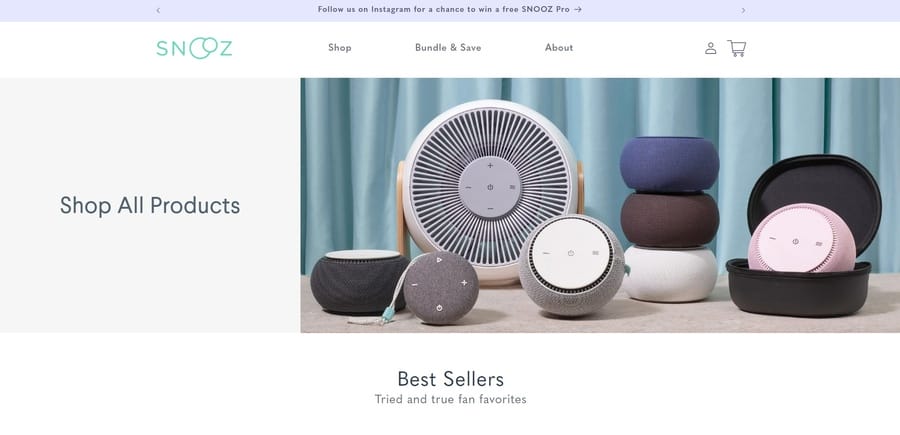
Task: Open the About menu
Action: click(x=559, y=48)
